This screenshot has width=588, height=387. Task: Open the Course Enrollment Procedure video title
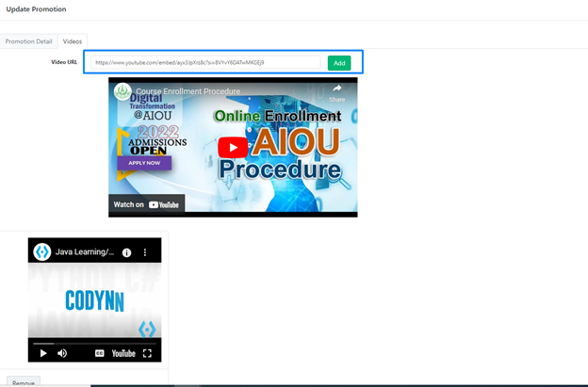pos(188,91)
